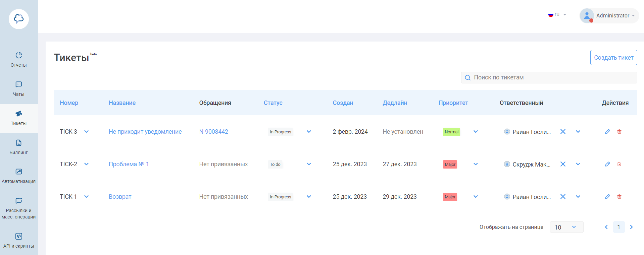Expand status dropdown for TICK-3
Screen dimensions: 644x255
click(309, 132)
